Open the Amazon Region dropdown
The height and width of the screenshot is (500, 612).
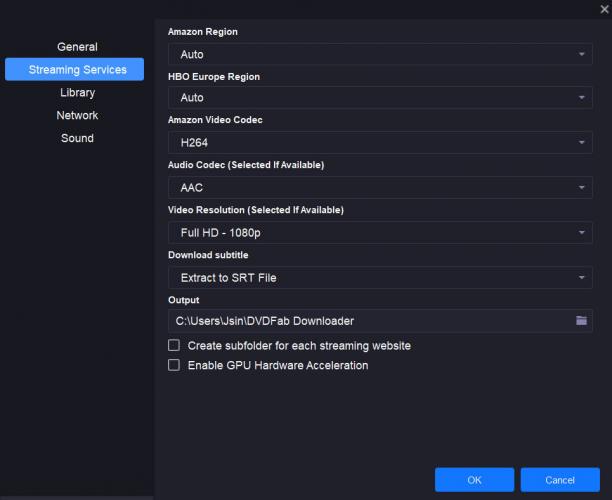tap(380, 54)
